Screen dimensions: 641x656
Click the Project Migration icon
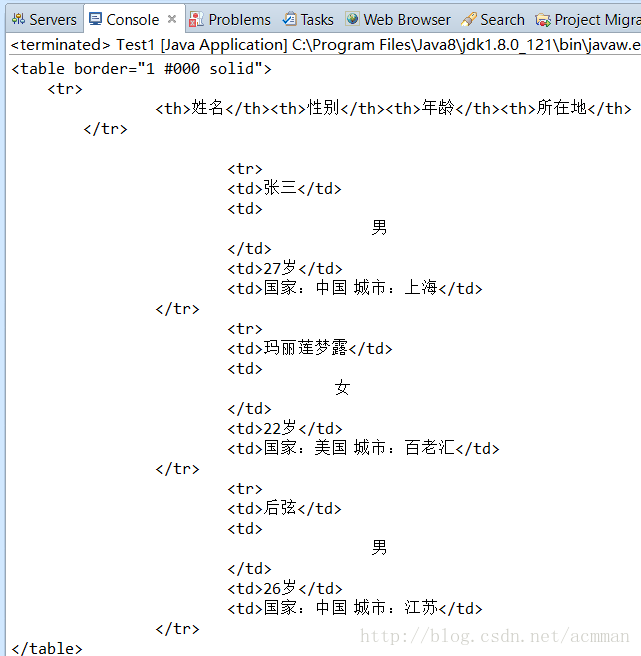pos(543,20)
